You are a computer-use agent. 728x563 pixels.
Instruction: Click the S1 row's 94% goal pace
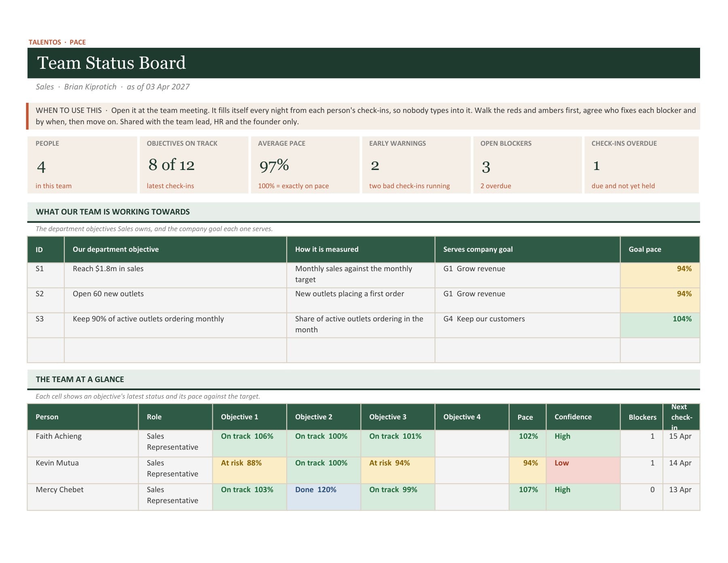[660, 275]
